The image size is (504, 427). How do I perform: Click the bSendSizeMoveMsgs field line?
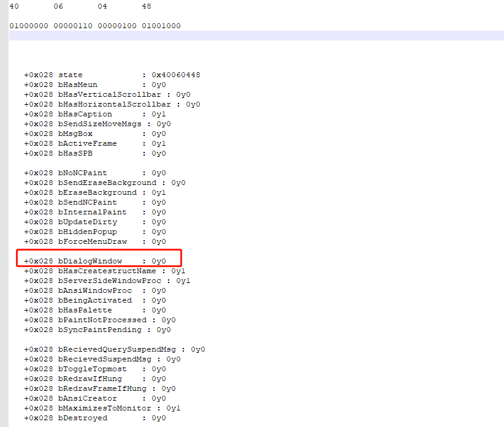click(x=97, y=124)
